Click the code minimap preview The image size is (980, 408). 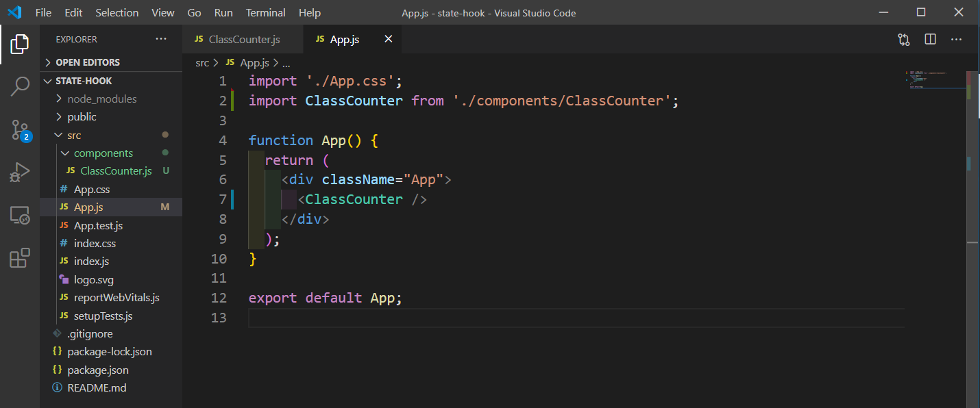(935, 79)
